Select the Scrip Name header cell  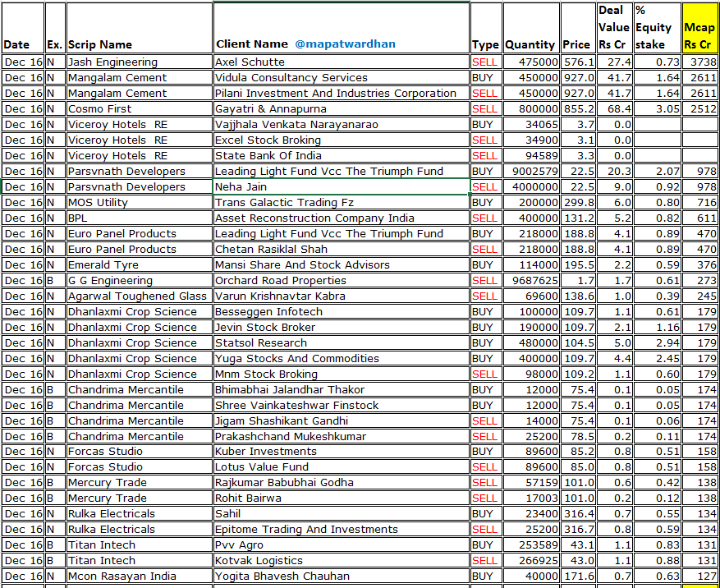point(139,28)
